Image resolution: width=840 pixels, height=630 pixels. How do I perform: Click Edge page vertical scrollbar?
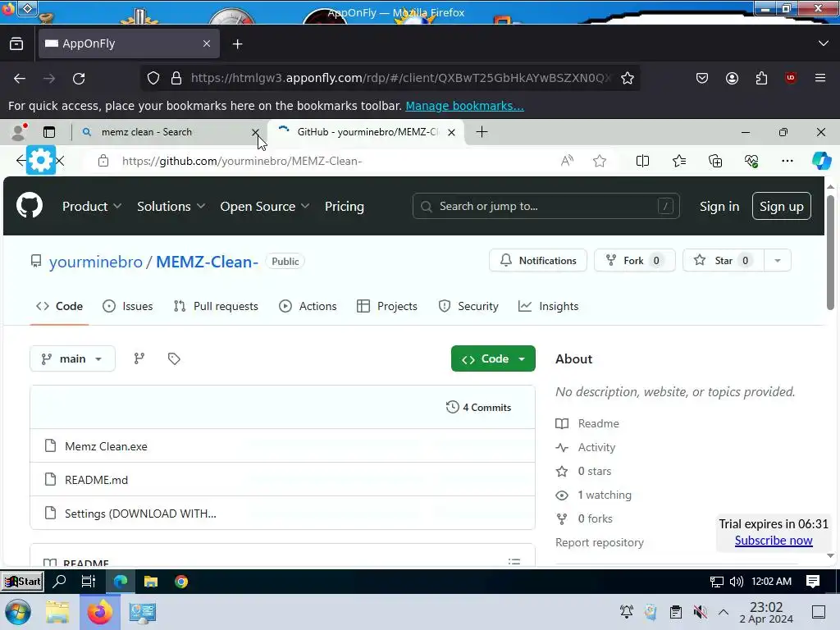tap(830, 253)
